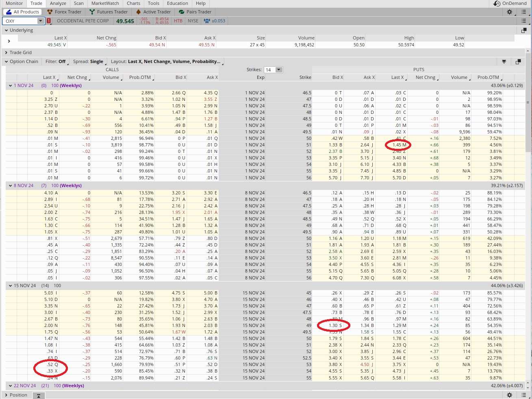Viewport: 532px width, 399px height.
Task: Click the HTB indicator label
Action: (x=178, y=21)
